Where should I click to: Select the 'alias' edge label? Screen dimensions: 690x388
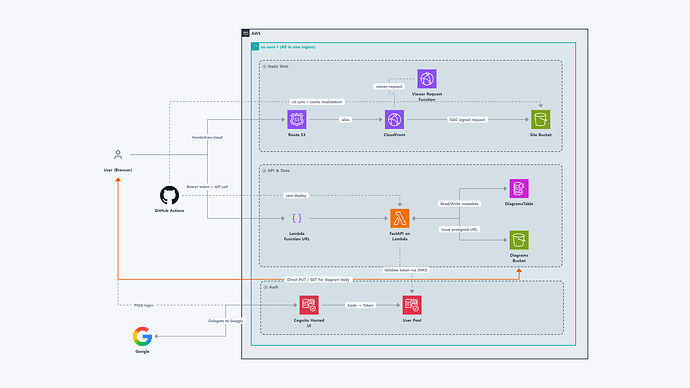[345, 120]
